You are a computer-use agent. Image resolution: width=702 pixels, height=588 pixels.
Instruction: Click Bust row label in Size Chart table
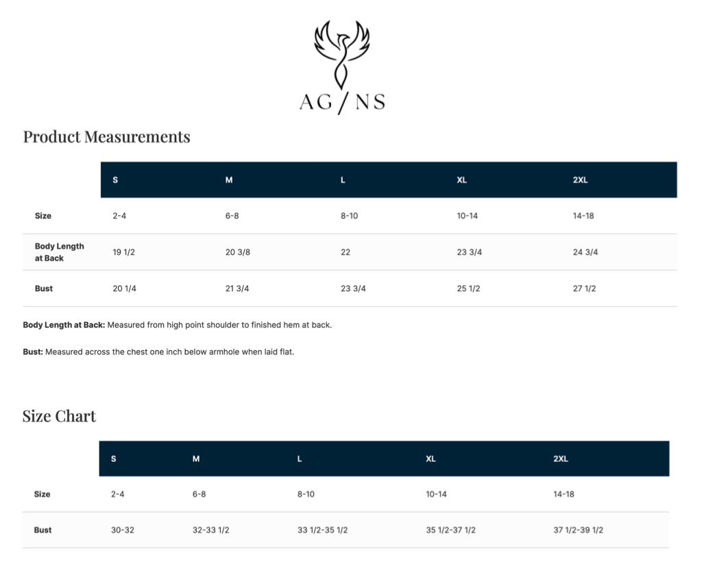(x=43, y=530)
